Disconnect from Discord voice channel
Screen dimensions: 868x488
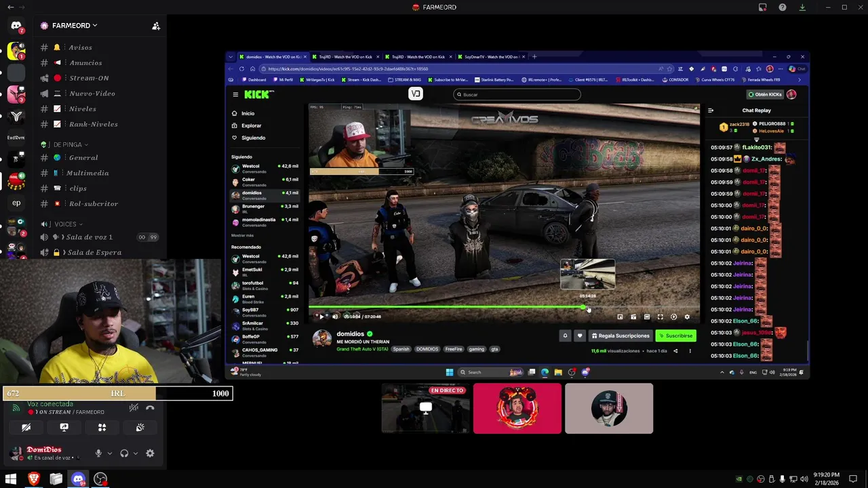150,407
